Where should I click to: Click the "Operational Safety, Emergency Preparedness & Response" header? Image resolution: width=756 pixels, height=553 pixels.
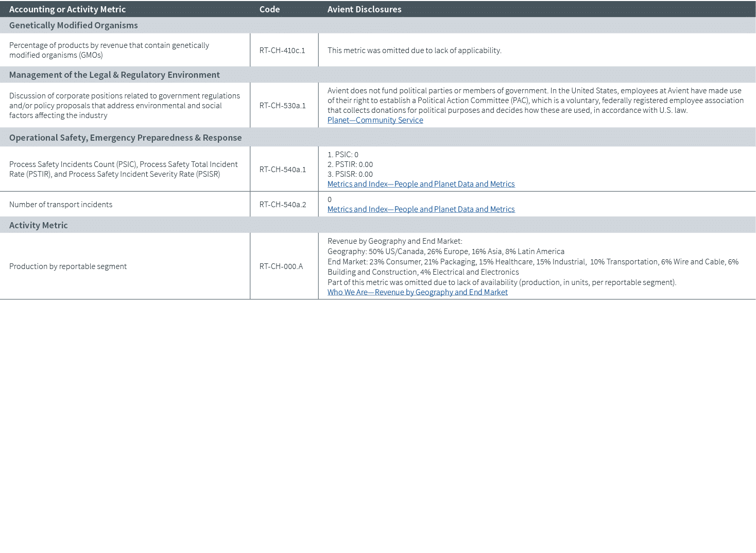(x=125, y=137)
